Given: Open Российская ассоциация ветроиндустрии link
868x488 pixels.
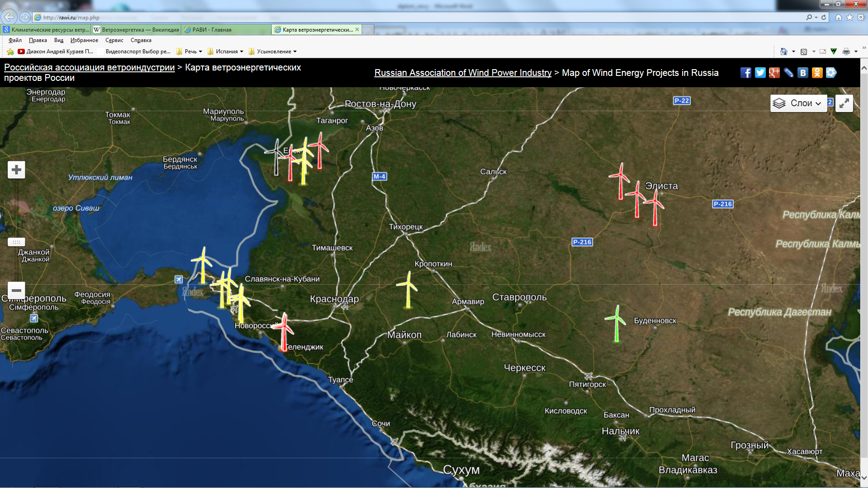Looking at the screenshot, I should 89,67.
